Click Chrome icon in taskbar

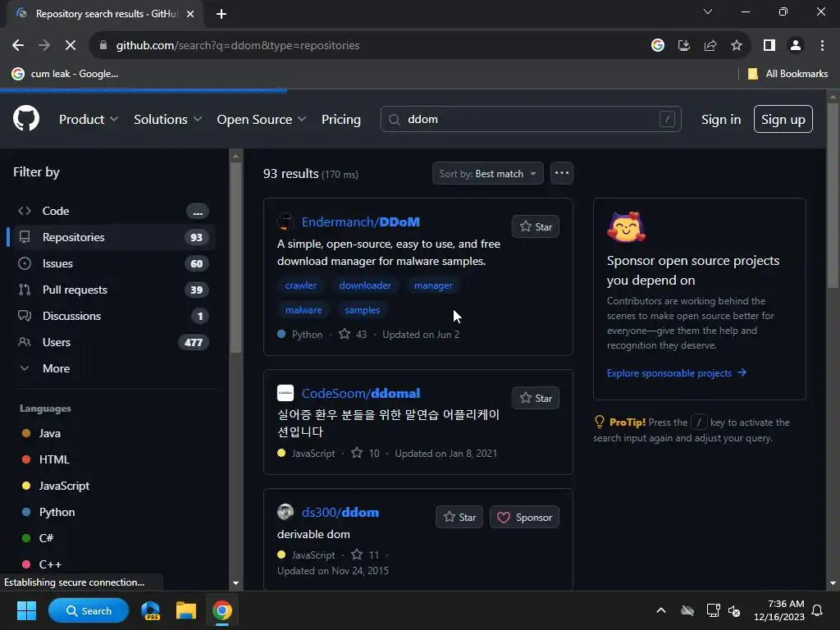point(221,610)
